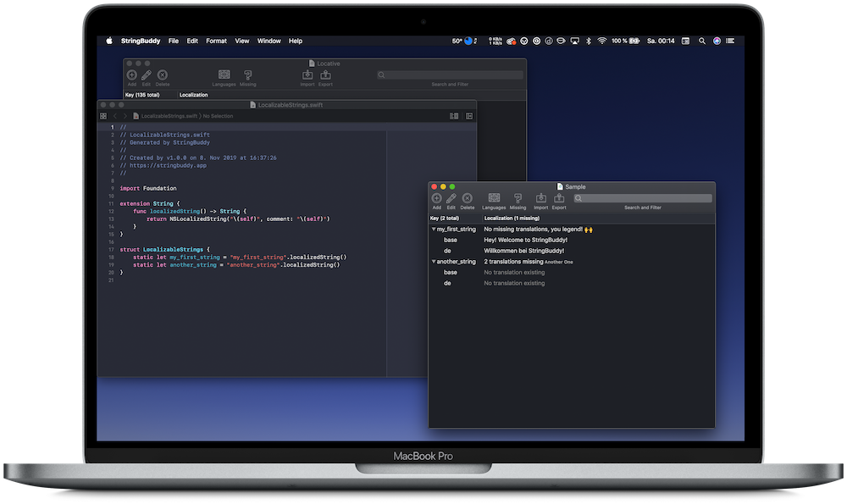Open the Edit menu

pyautogui.click(x=192, y=41)
